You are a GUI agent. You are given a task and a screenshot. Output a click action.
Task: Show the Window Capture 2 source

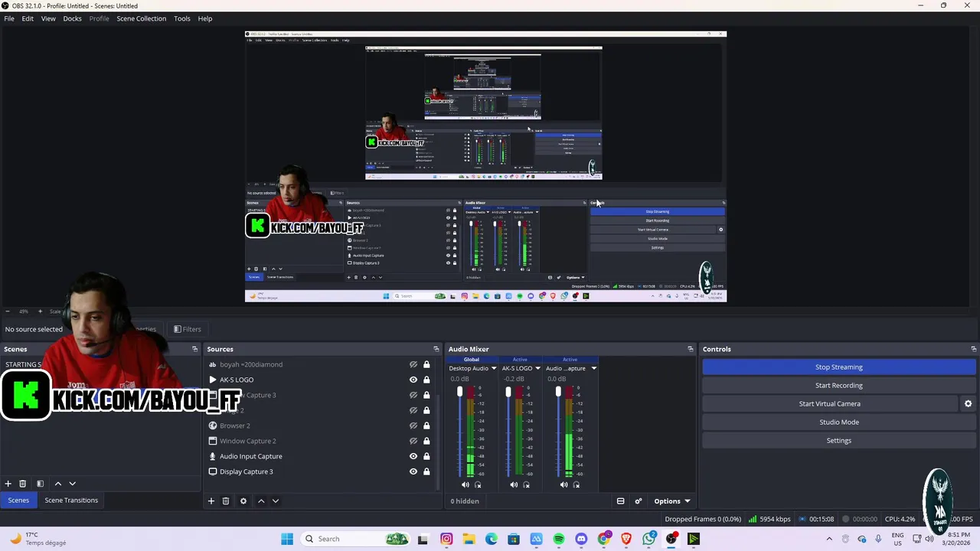click(x=413, y=441)
